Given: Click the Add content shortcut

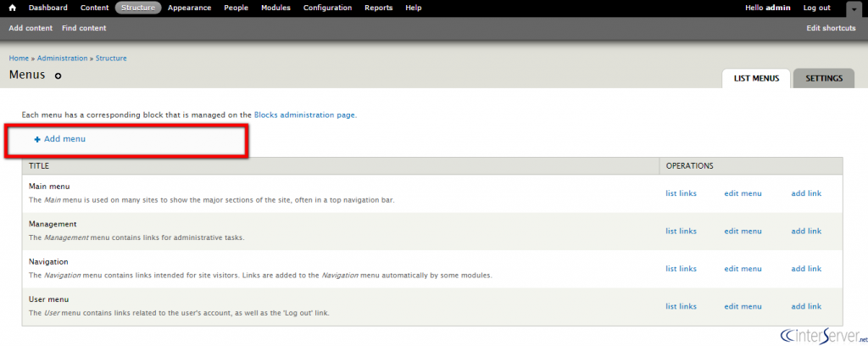Looking at the screenshot, I should click(x=31, y=28).
